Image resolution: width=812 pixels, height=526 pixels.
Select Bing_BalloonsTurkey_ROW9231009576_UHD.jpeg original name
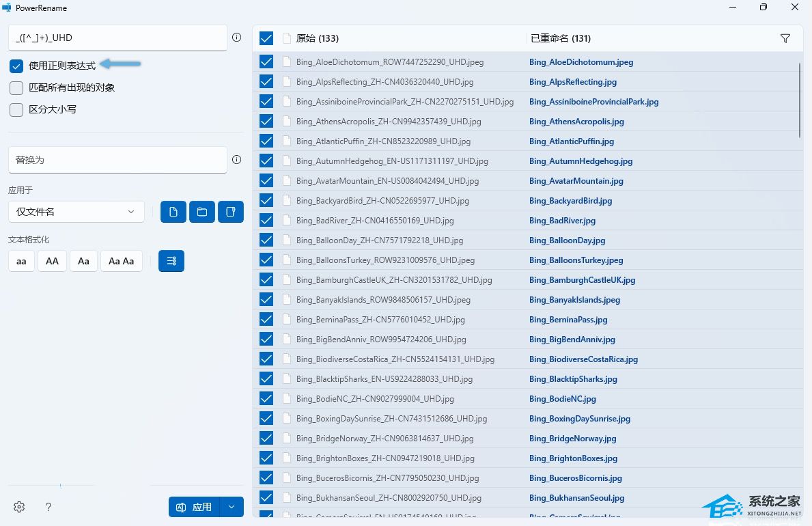385,260
